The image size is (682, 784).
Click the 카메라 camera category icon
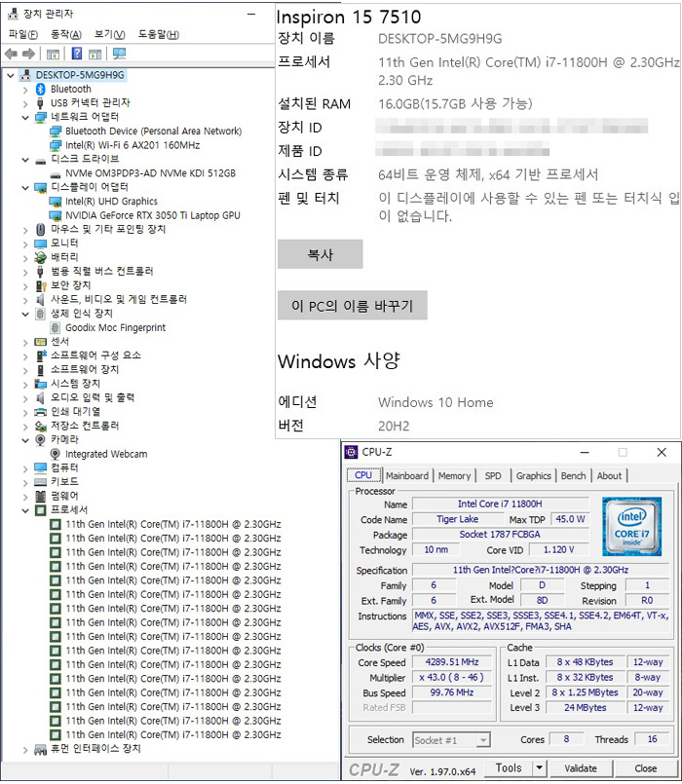(x=41, y=440)
